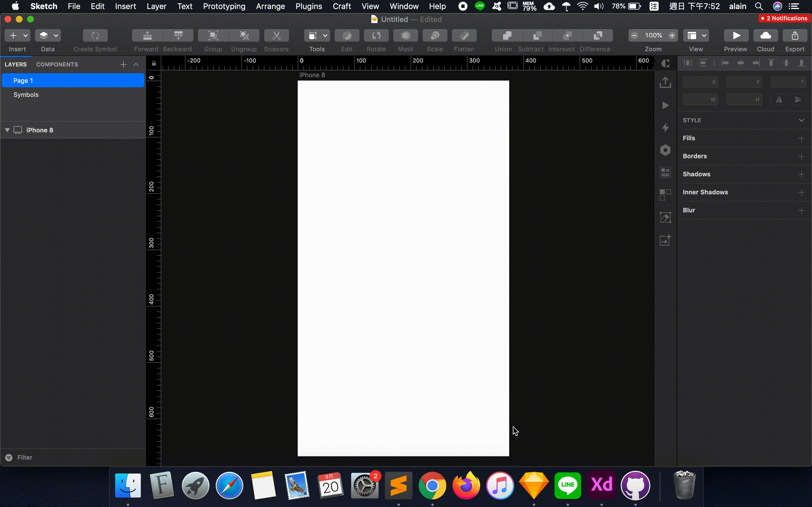Click the Export toolbar icon

795,35
